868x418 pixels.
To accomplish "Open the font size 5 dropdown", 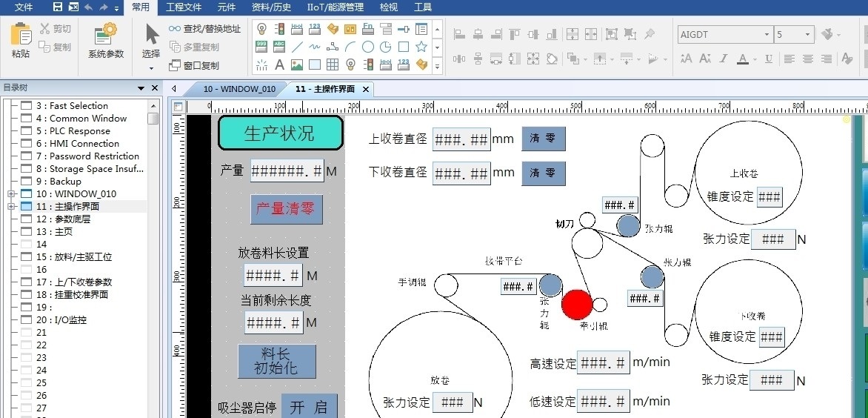I will [808, 34].
